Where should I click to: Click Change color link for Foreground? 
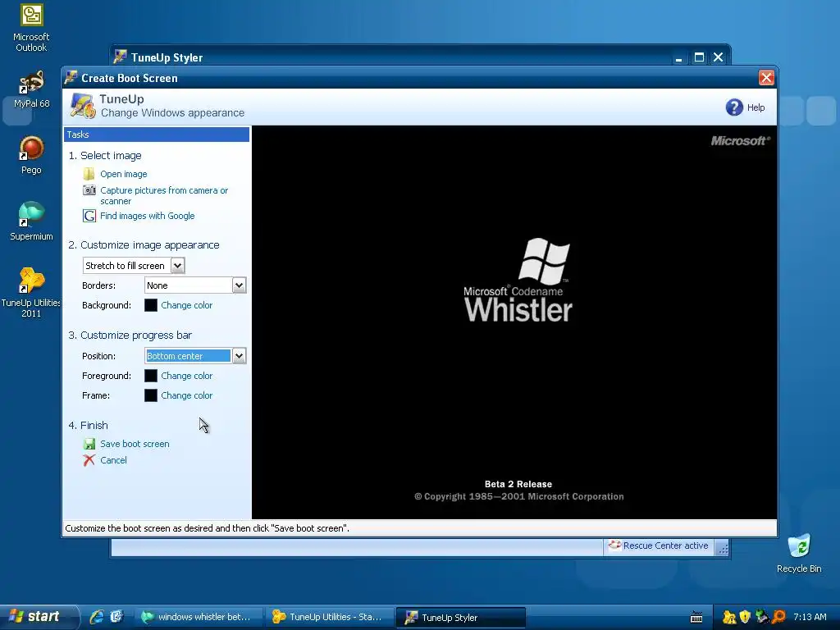pos(186,376)
